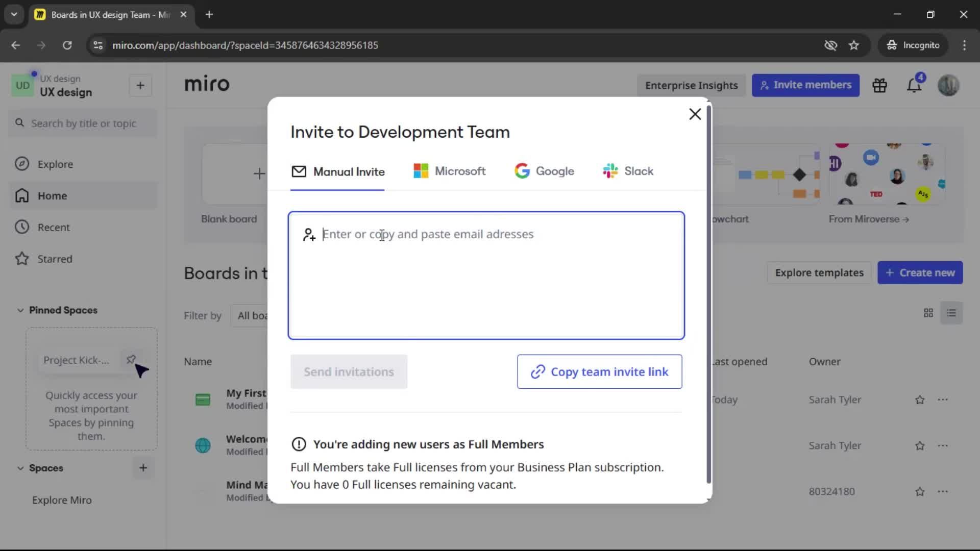Click the tracking protection eye icon

(830, 45)
